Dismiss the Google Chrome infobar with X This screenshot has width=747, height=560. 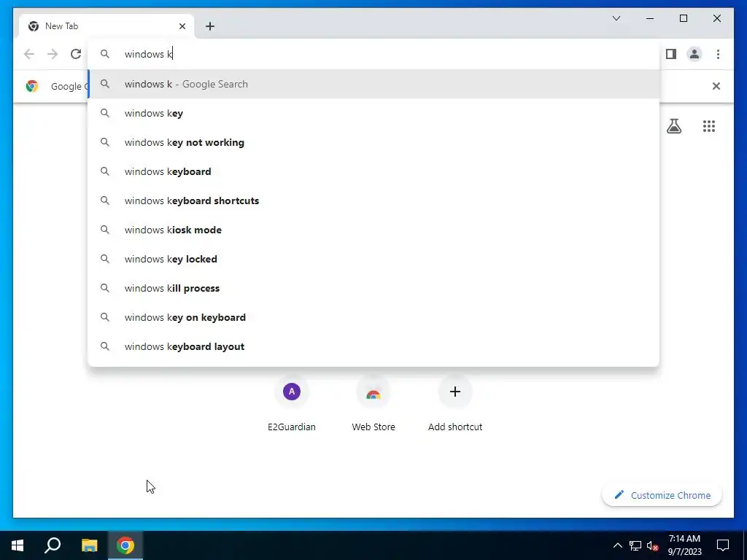click(716, 86)
